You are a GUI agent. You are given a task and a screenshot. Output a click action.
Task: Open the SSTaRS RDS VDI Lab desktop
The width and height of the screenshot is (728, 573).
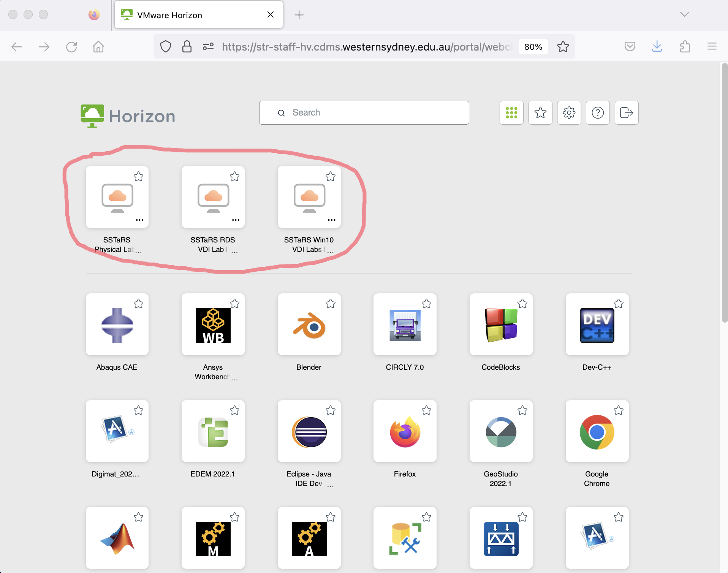click(x=213, y=197)
